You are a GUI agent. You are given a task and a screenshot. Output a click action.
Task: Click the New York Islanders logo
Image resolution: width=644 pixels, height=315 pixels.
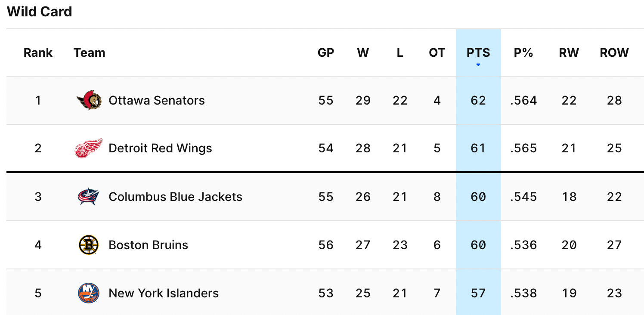point(89,293)
